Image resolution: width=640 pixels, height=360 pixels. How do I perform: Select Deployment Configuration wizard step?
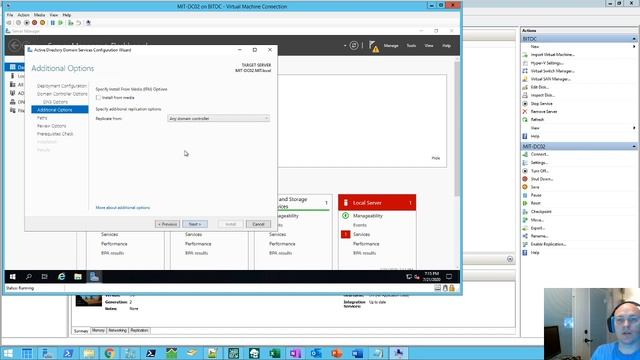(62, 86)
